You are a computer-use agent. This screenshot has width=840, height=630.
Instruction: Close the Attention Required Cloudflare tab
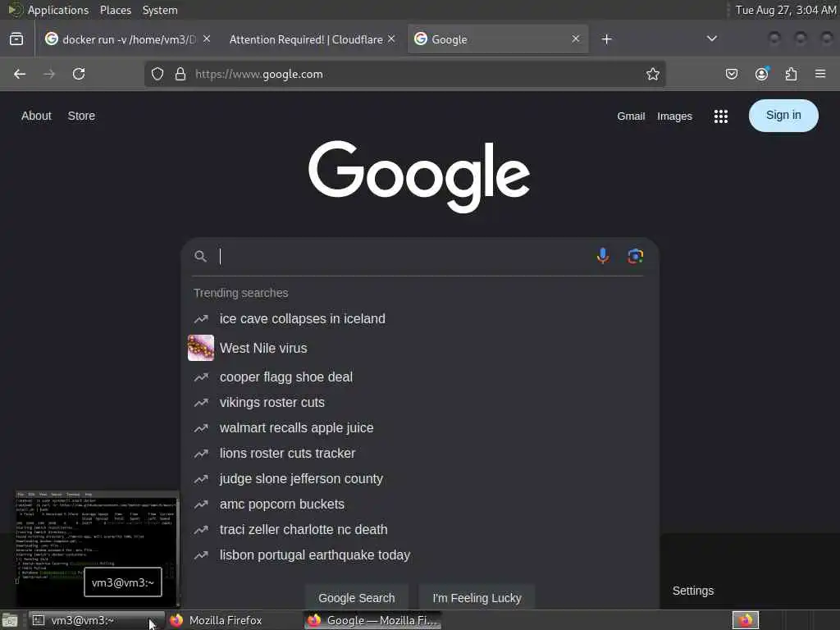[391, 39]
